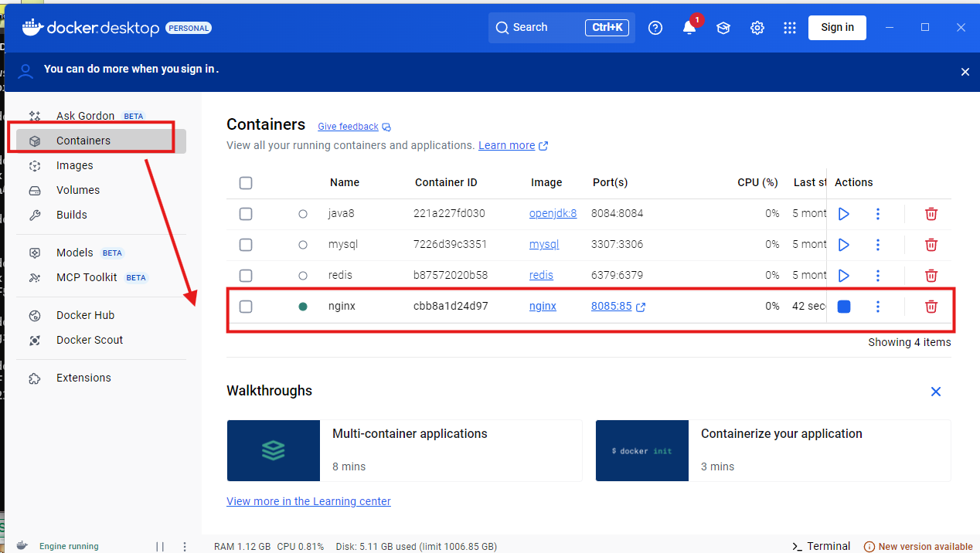Open Models in sidebar
This screenshot has height=553, width=980.
pyautogui.click(x=101, y=253)
